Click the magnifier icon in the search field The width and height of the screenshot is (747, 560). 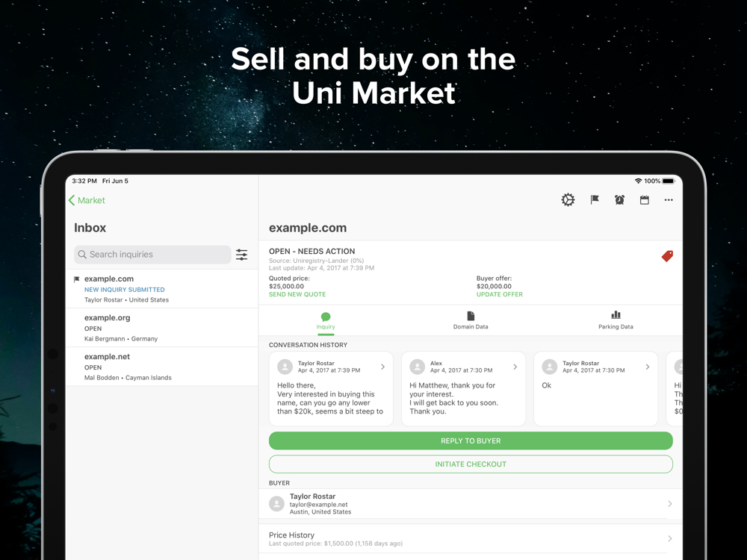(82, 255)
